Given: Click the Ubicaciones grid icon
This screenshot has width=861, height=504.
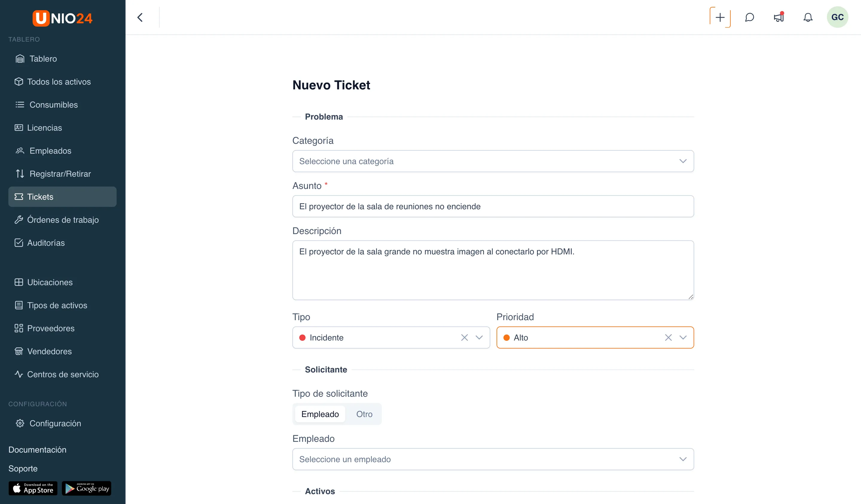Looking at the screenshot, I should (x=19, y=282).
